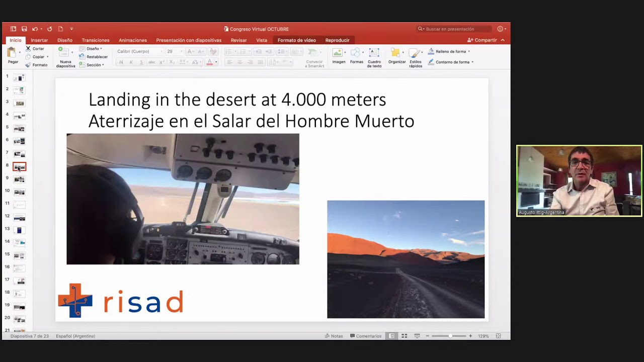Click the Redo/repeat arrow icon

[49, 29]
